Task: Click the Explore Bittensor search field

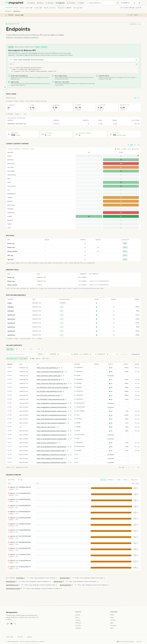Action: point(100,3)
